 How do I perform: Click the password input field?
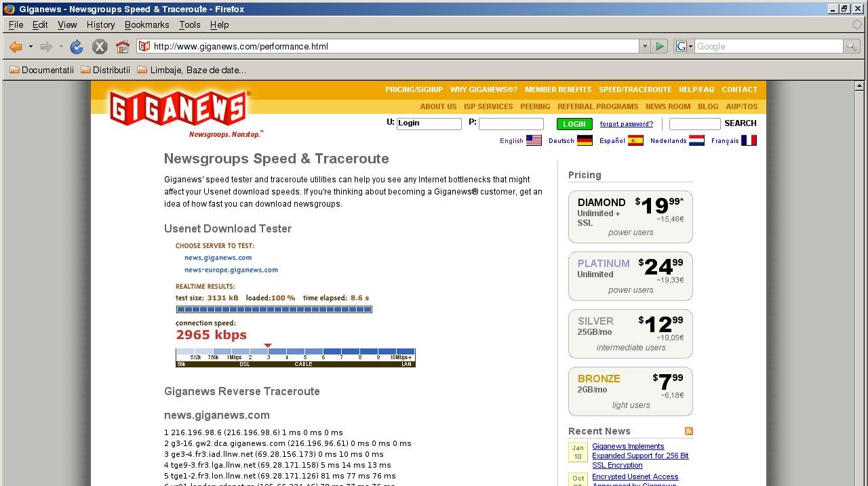pos(511,123)
